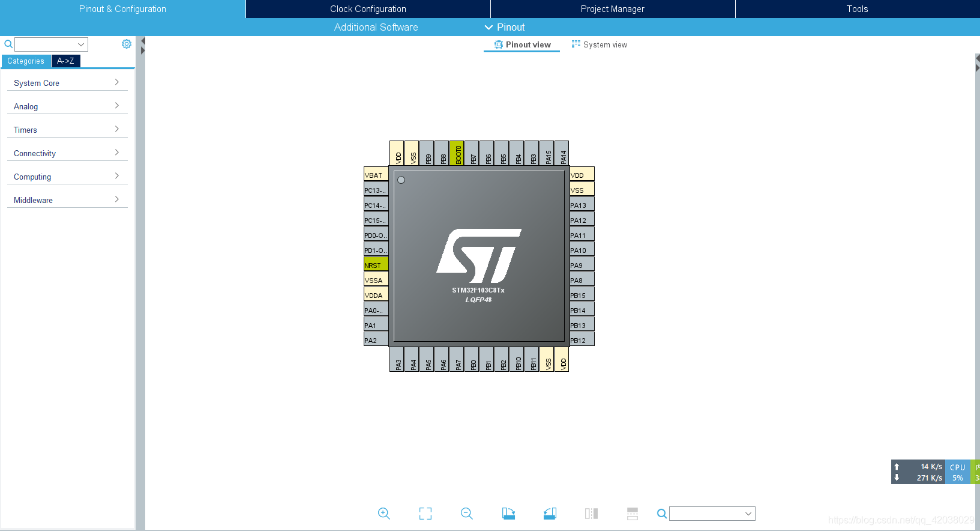Open Additional Software
Viewport: 980px width, 531px height.
[376, 27]
